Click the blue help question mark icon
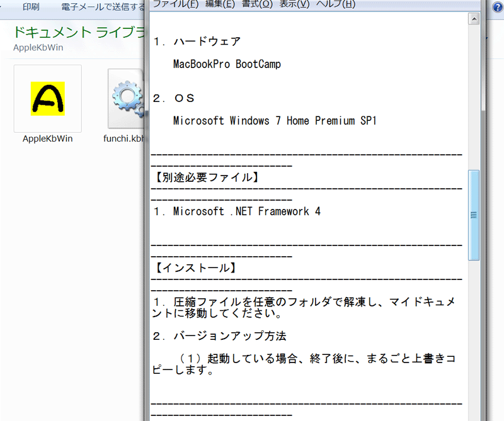 (498, 7)
